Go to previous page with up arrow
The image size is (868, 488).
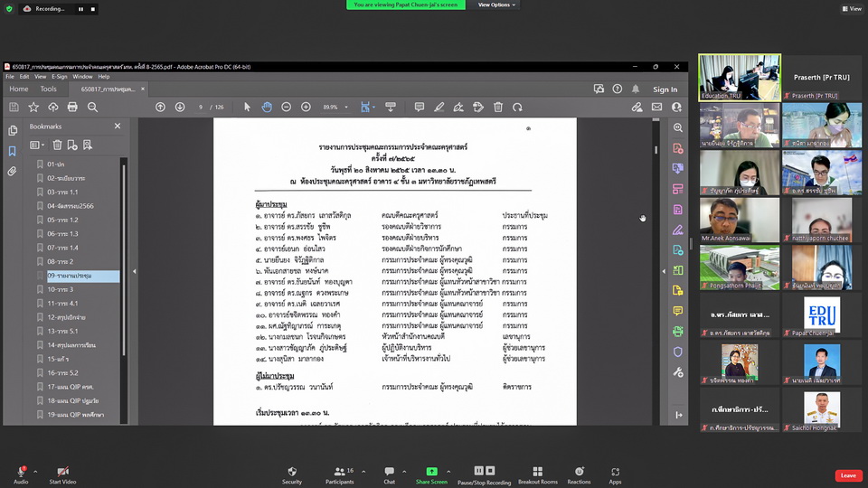pos(160,108)
